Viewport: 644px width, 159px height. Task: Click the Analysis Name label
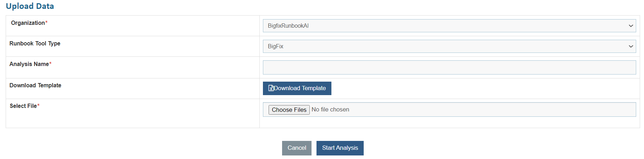tap(29, 64)
